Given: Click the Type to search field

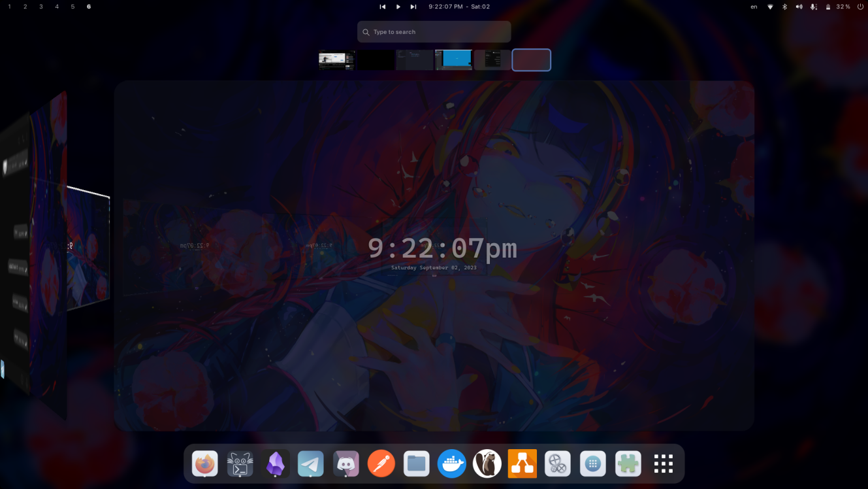Looking at the screenshot, I should point(434,31).
